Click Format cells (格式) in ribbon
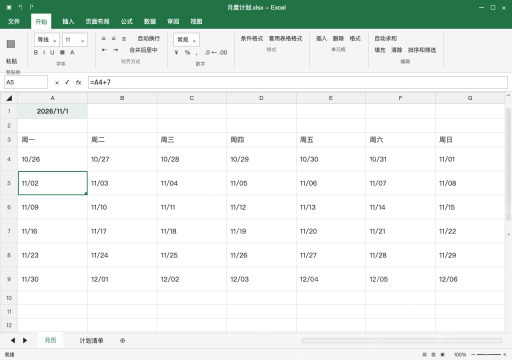 point(355,39)
